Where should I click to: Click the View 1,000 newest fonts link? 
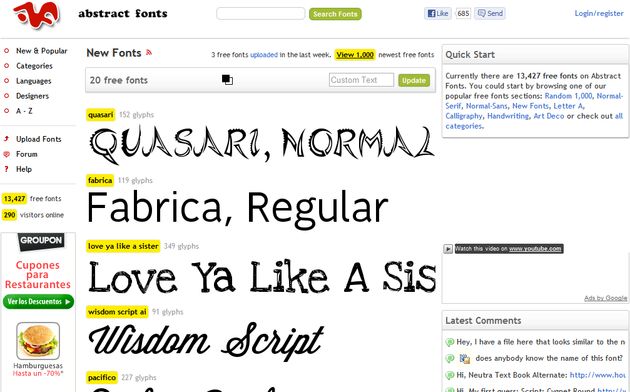[x=355, y=55]
